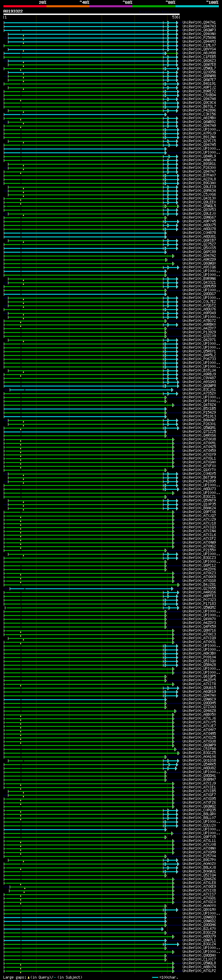Click the Large gaps legend text
The height and width of the screenshot is (980, 222).
coord(43,977)
